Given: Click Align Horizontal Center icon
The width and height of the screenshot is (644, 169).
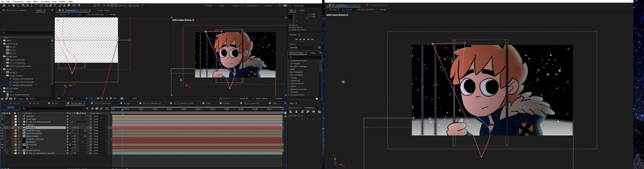Looking at the screenshot, I should point(296,112).
